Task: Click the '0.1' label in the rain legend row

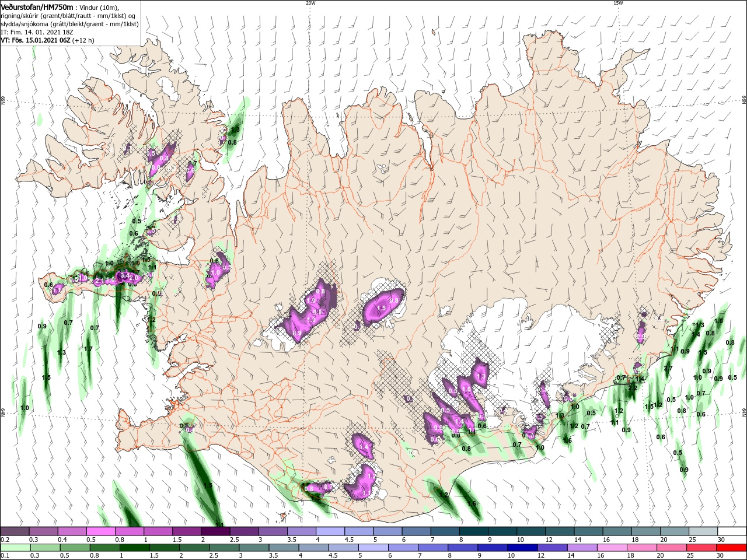Action: [x=5, y=556]
